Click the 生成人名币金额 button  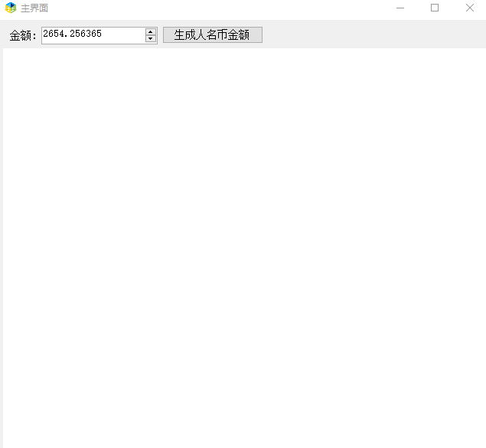(213, 34)
